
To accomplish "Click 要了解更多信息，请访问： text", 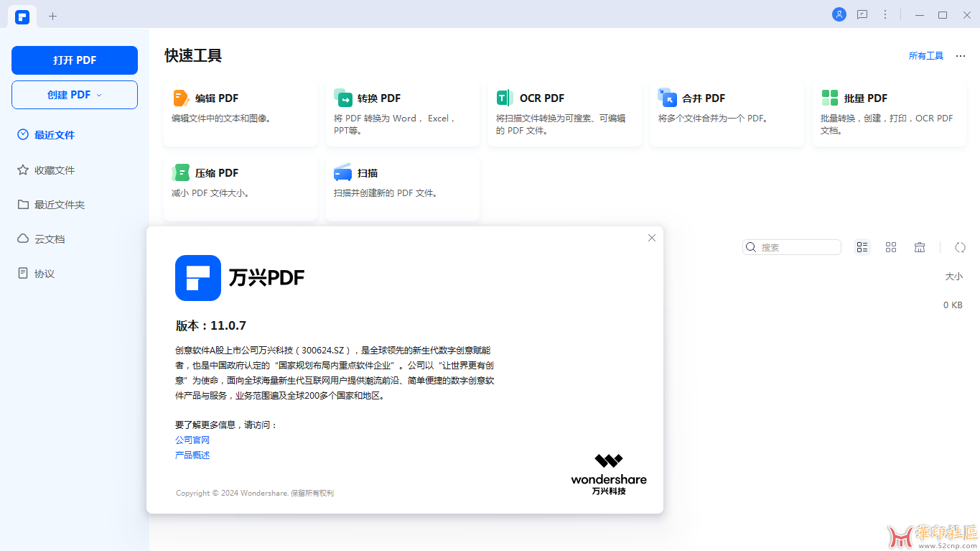I will 226,425.
